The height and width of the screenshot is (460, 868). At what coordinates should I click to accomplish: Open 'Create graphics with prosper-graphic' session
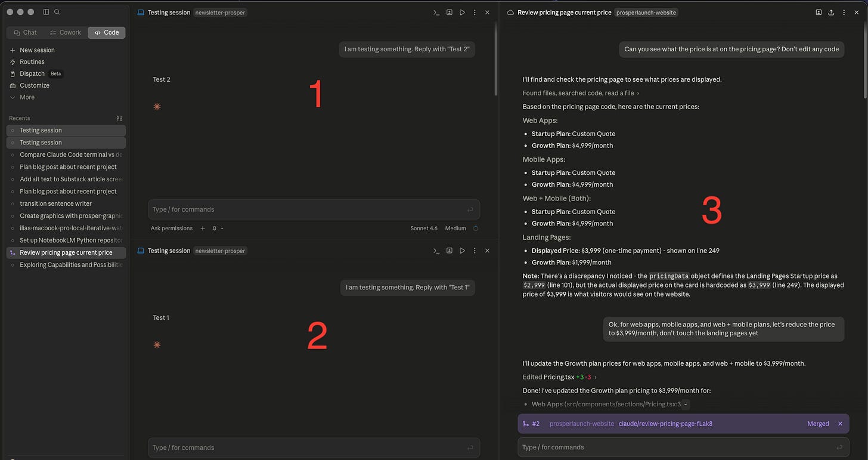(66, 216)
